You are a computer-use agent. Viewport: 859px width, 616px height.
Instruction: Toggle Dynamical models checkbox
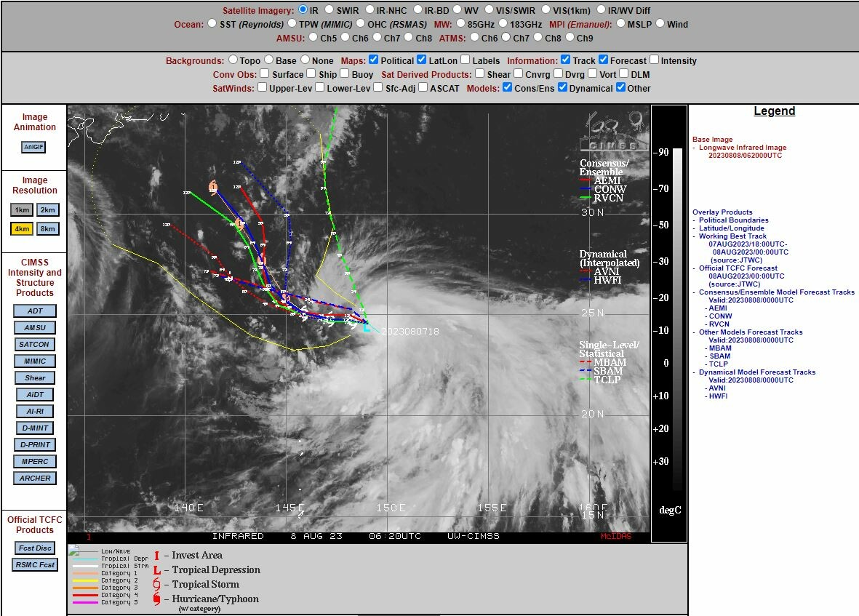click(562, 87)
